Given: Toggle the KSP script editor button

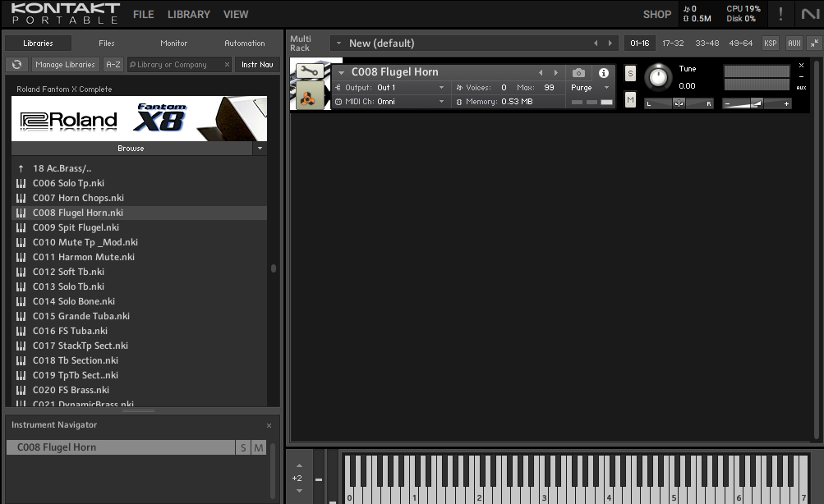Looking at the screenshot, I should tap(771, 43).
